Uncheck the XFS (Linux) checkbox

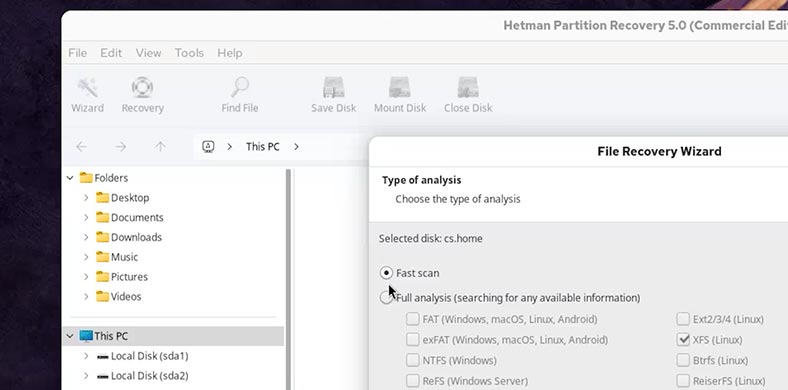tap(683, 340)
